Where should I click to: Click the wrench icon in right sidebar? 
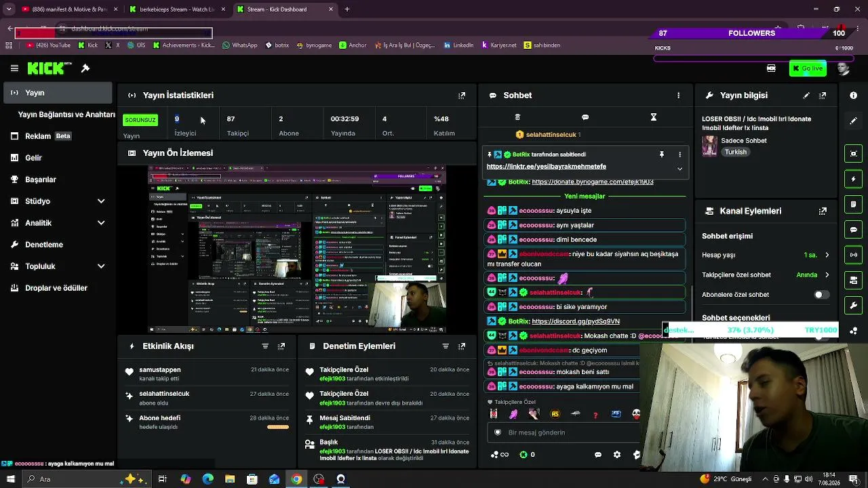tap(854, 306)
